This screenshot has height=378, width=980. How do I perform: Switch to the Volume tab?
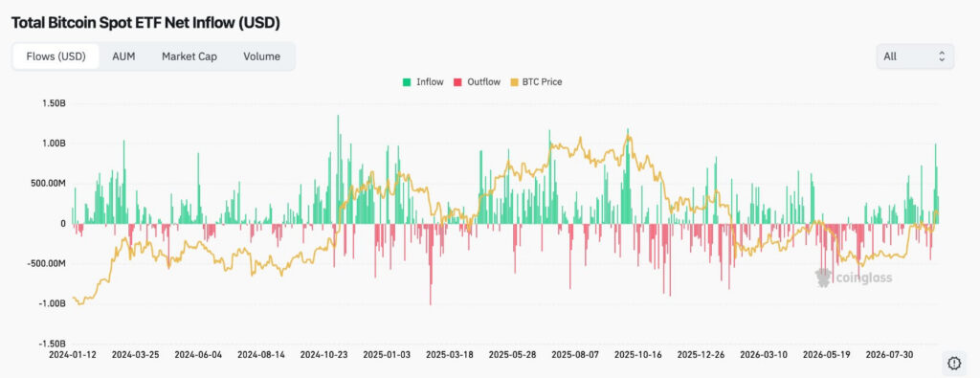[262, 56]
